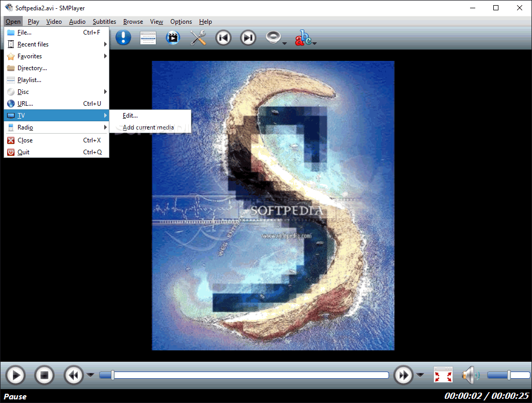Click the Pause status text
This screenshot has height=403, width=532.
pyautogui.click(x=15, y=397)
